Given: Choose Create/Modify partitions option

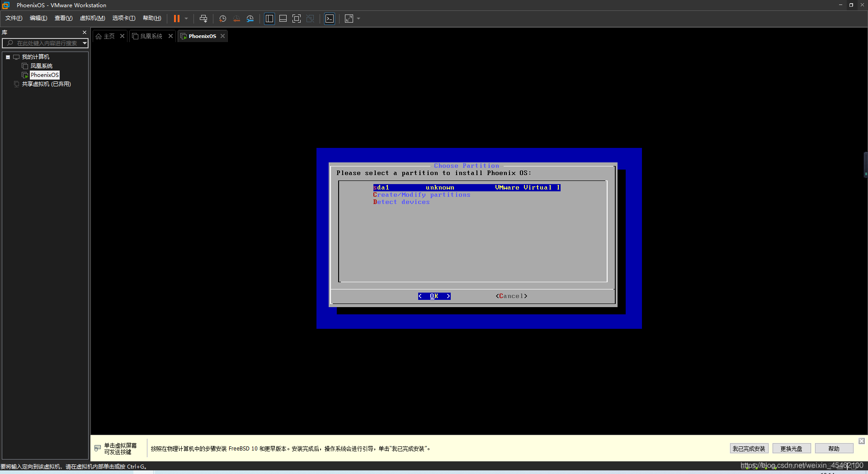Looking at the screenshot, I should pyautogui.click(x=421, y=195).
